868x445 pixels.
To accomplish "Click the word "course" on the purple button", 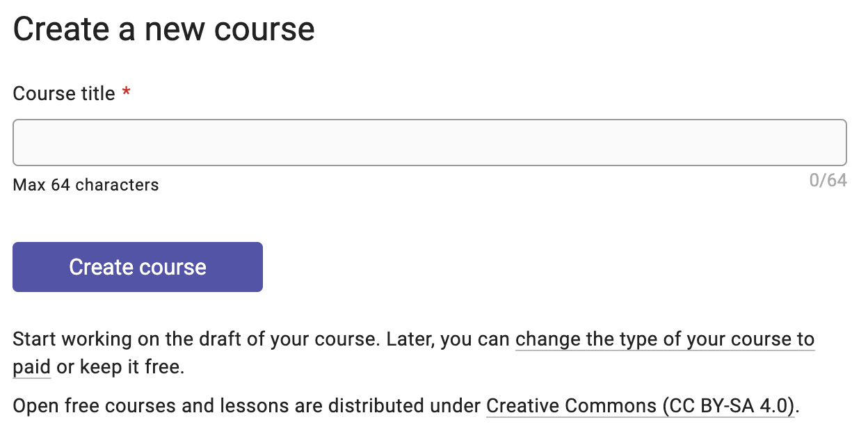I will coord(172,267).
